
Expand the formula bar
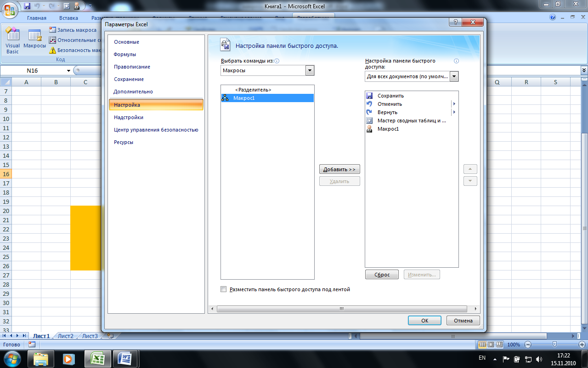click(584, 70)
